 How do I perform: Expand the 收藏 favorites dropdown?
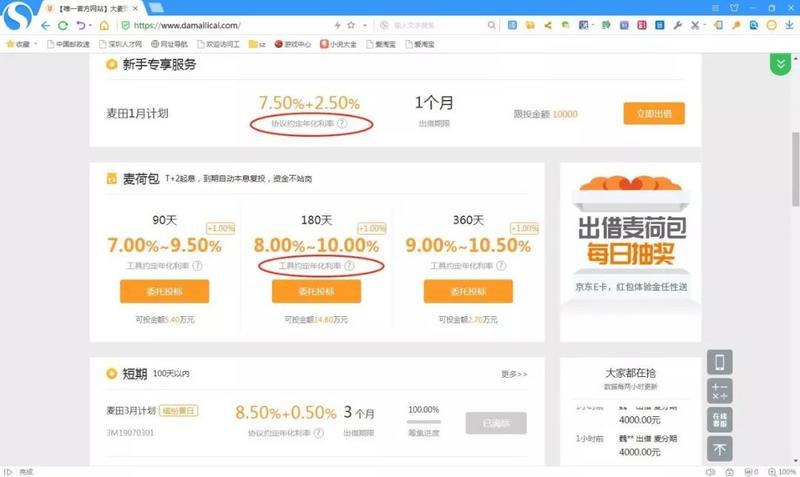pos(36,44)
